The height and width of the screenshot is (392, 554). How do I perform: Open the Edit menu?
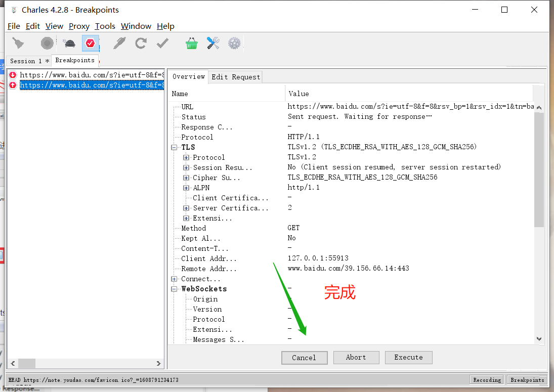pyautogui.click(x=32, y=26)
